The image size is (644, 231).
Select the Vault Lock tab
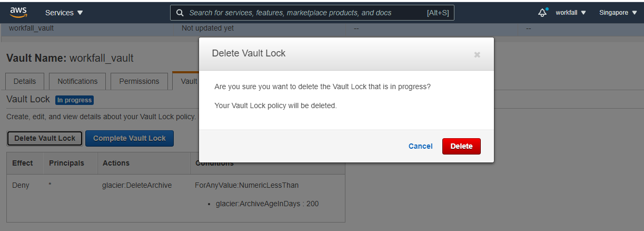tap(187, 81)
